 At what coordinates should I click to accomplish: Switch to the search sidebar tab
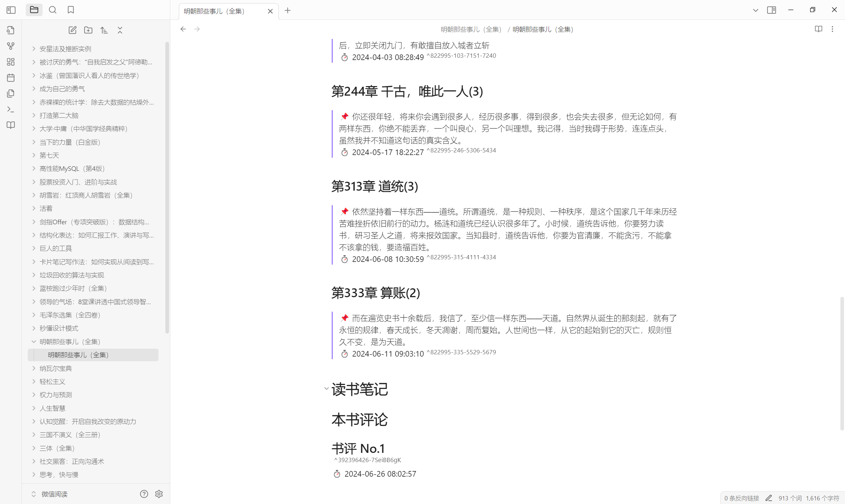tap(53, 10)
